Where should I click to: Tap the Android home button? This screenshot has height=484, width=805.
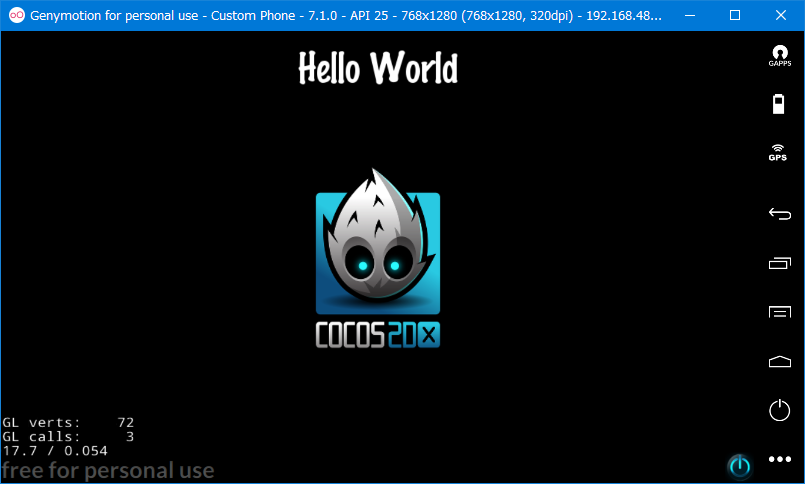[x=779, y=361]
